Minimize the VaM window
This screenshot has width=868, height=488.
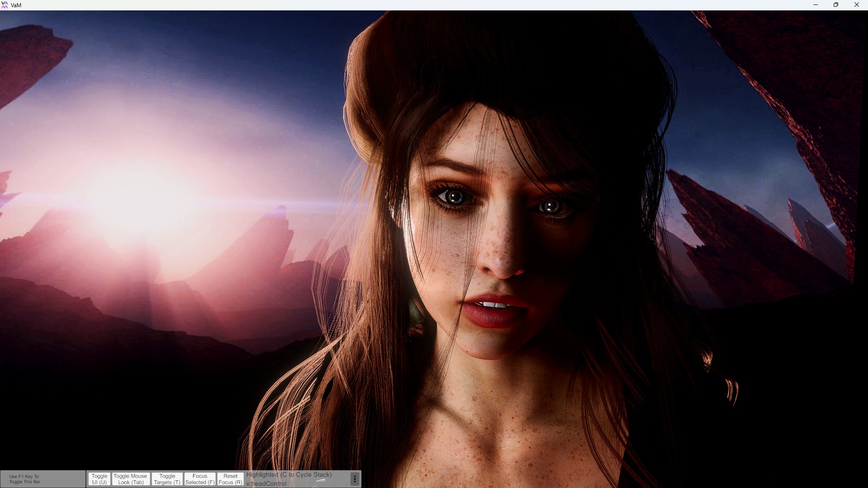(816, 5)
